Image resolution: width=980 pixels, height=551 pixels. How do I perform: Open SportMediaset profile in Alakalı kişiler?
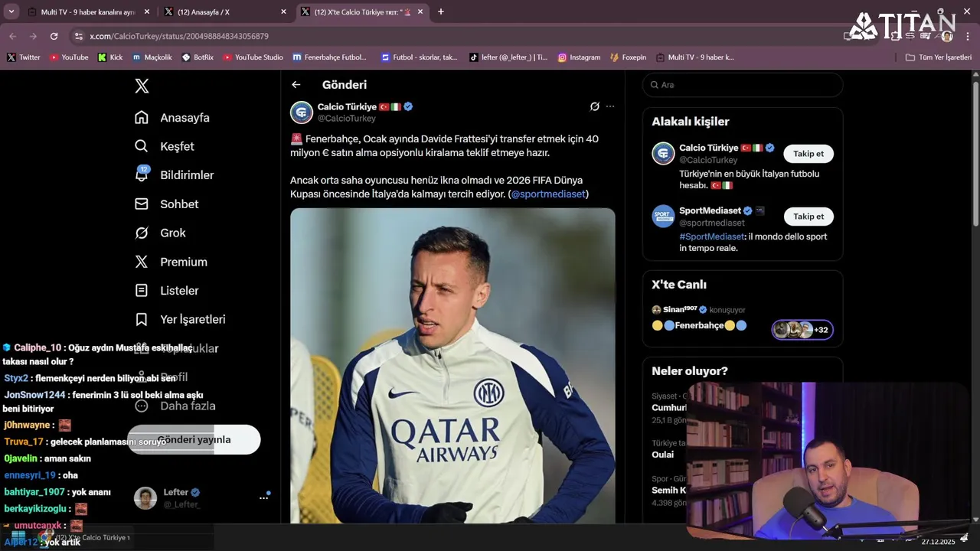[x=710, y=210]
